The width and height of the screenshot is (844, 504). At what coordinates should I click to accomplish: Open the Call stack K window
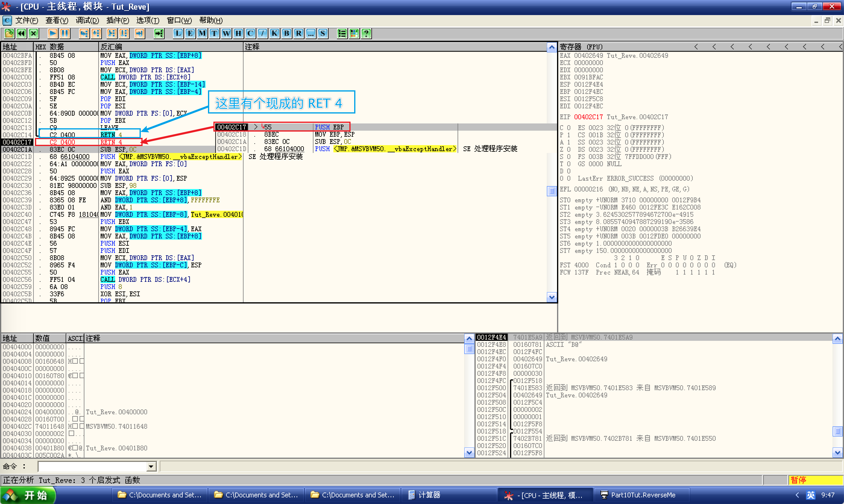tap(274, 33)
